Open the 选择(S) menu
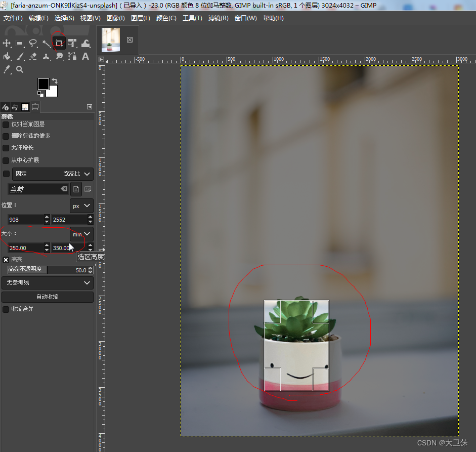 (x=64, y=18)
